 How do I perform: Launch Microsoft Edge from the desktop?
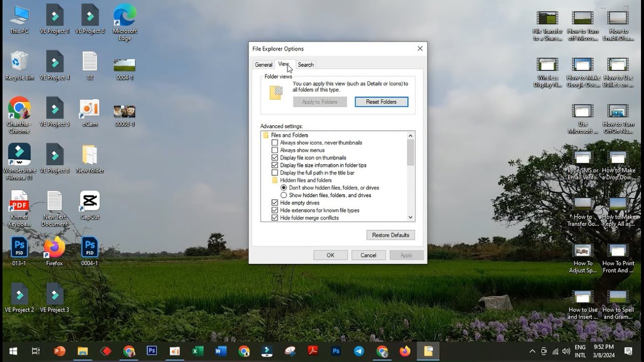pos(125,23)
